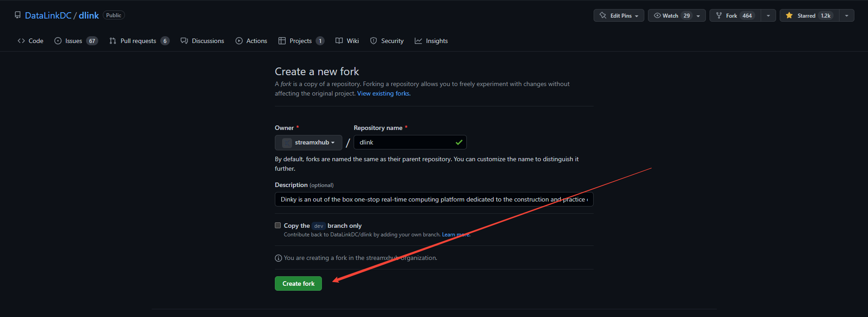Click the Starred button
This screenshot has width=868, height=317.
point(809,15)
